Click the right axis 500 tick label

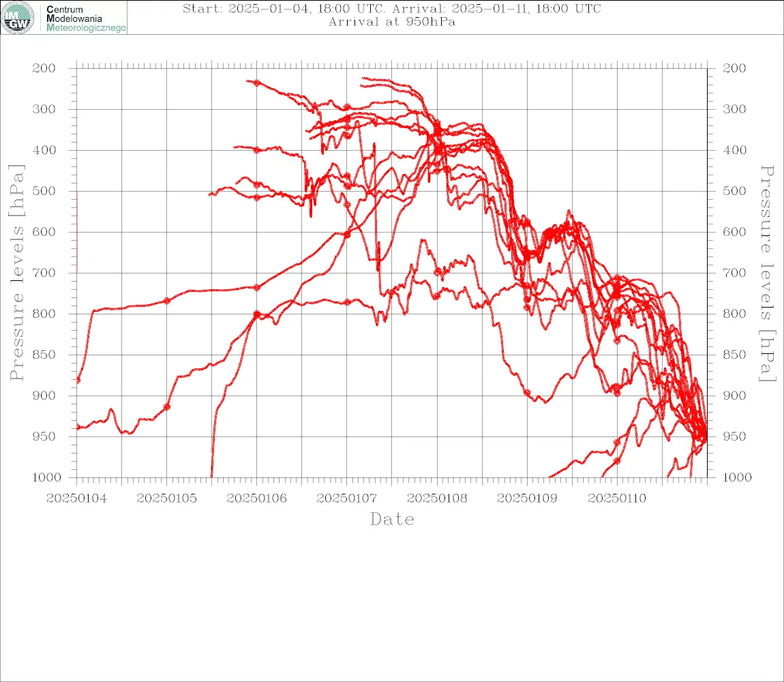[x=734, y=191]
